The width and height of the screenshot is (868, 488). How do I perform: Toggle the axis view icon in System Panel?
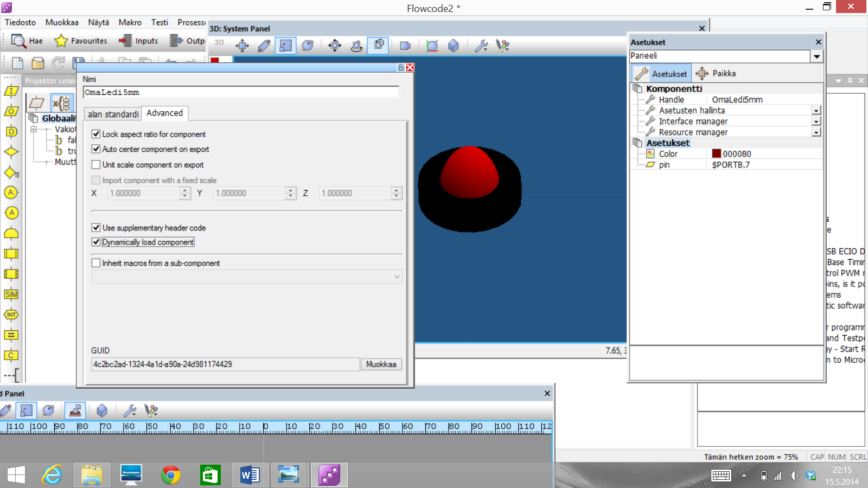click(x=432, y=46)
